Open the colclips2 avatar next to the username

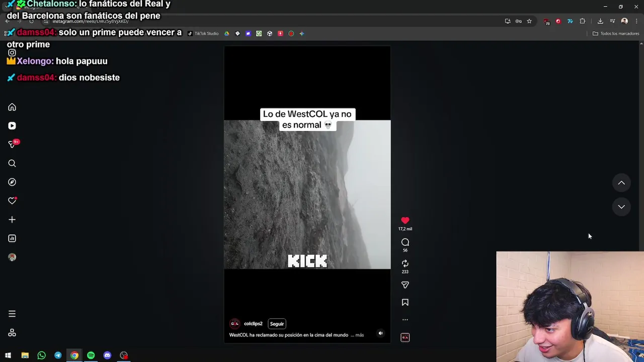click(x=234, y=324)
